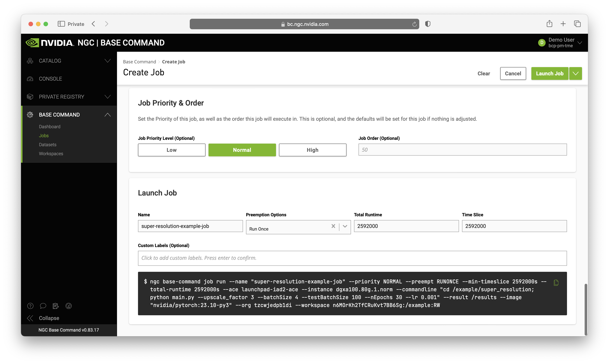Open the feedback chat bubble icon
The height and width of the screenshot is (364, 609).
(x=43, y=306)
